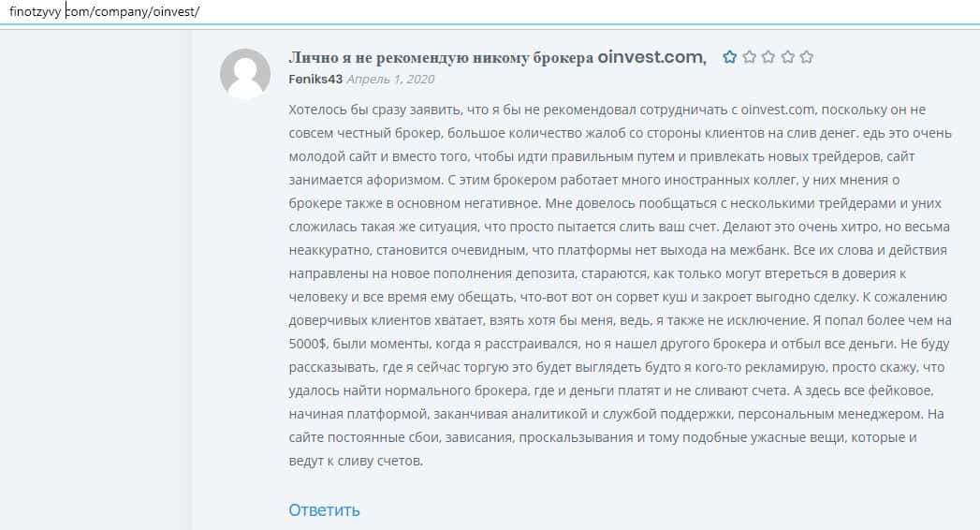The width and height of the screenshot is (980, 530).
Task: Click the reviewer's gray avatar image
Action: 245,74
